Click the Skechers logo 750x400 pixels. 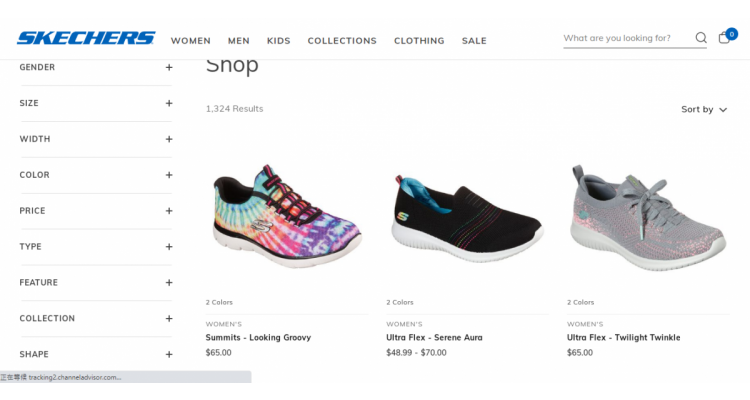[86, 38]
